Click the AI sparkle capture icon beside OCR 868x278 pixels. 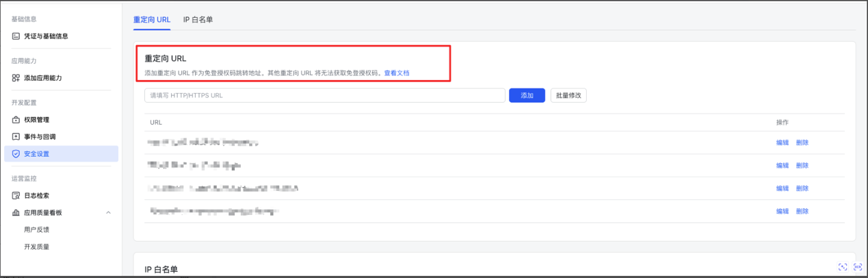click(x=843, y=267)
